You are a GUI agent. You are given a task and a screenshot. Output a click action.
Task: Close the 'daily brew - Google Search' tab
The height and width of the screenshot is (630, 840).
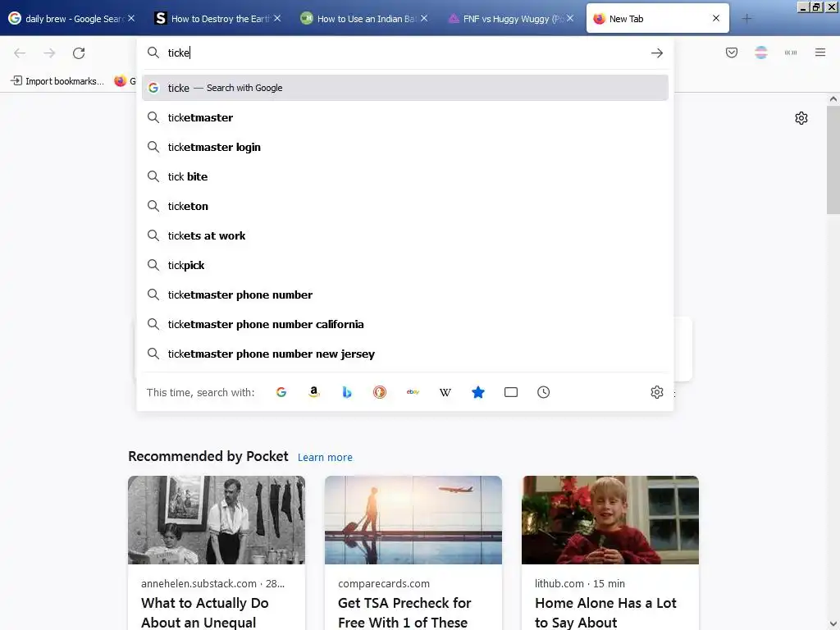click(131, 18)
